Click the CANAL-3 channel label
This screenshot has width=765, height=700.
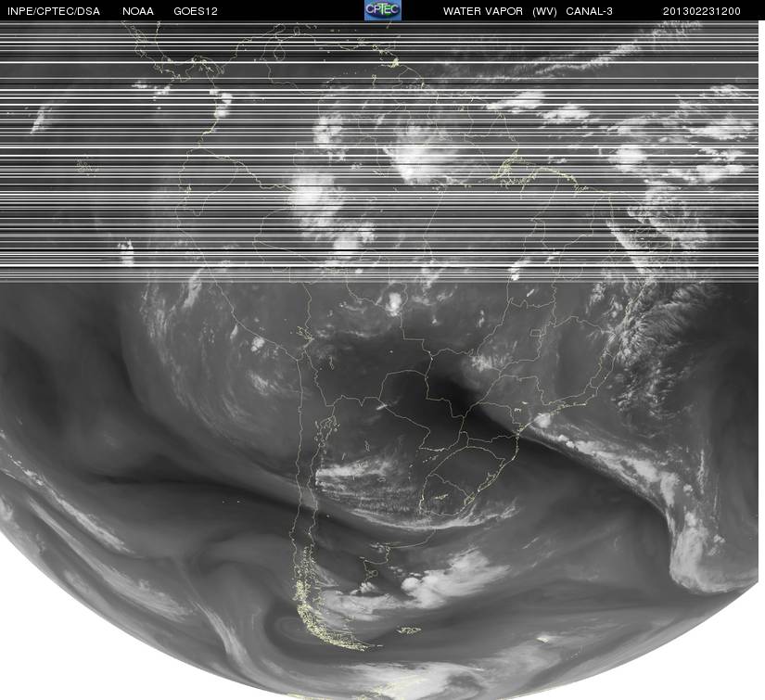click(x=589, y=11)
